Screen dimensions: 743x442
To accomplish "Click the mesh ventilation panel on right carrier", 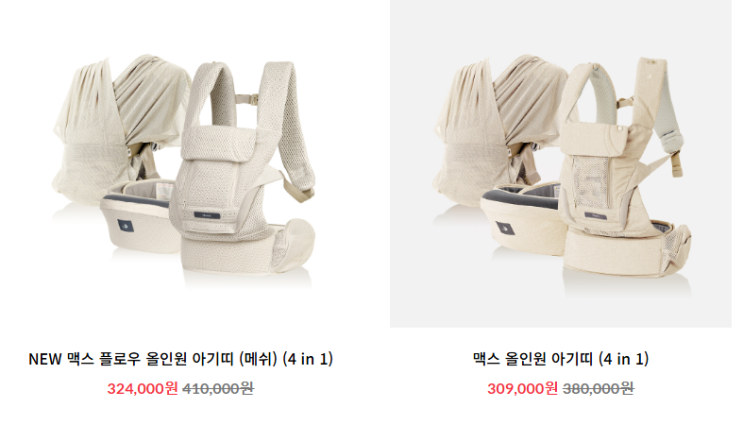I will pos(590,182).
